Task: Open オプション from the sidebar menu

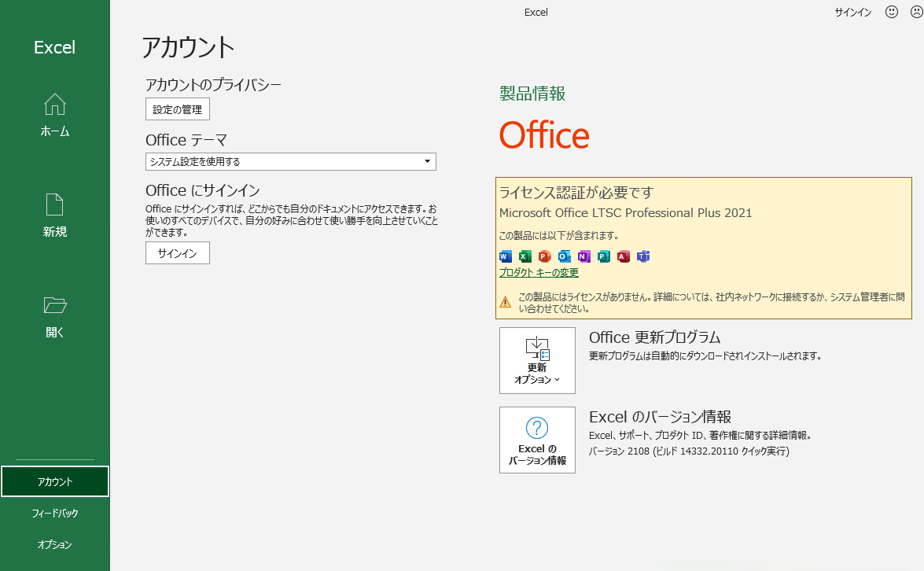Action: click(54, 543)
